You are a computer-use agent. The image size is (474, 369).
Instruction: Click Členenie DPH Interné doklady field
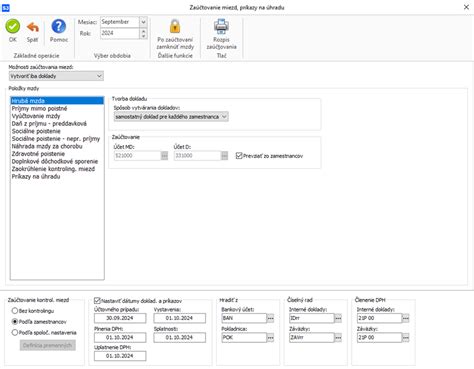click(379, 318)
